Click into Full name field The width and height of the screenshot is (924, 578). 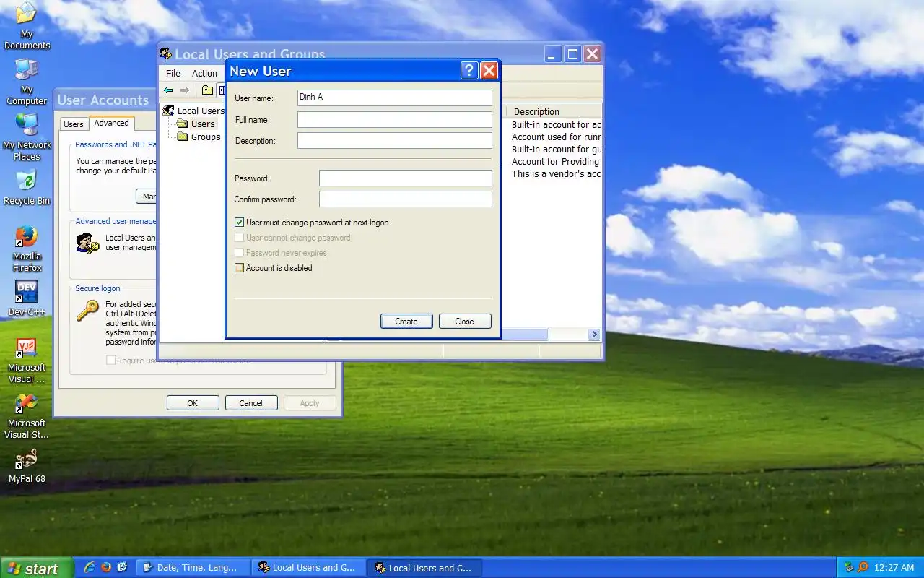pyautogui.click(x=395, y=119)
